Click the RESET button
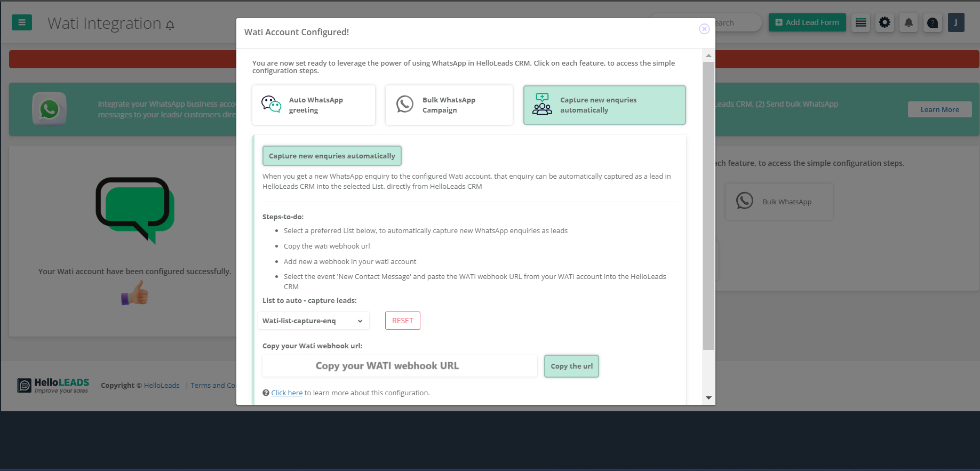 tap(403, 321)
